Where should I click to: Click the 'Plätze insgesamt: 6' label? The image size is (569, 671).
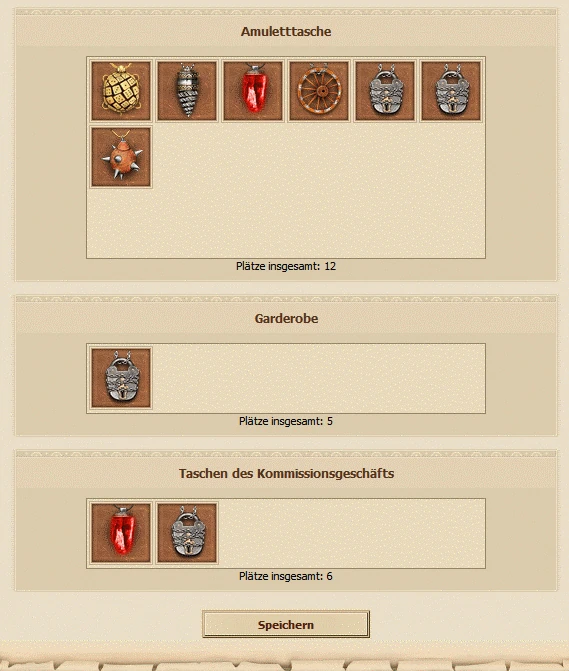pyautogui.click(x=286, y=576)
